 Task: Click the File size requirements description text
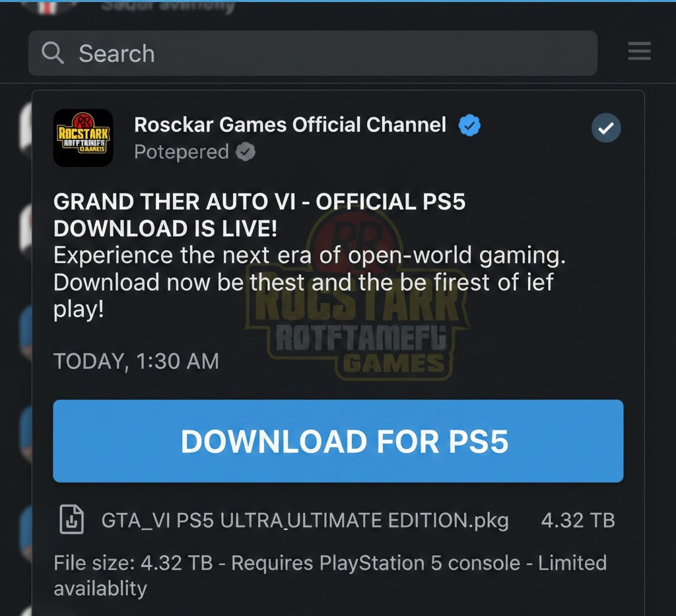[330, 576]
